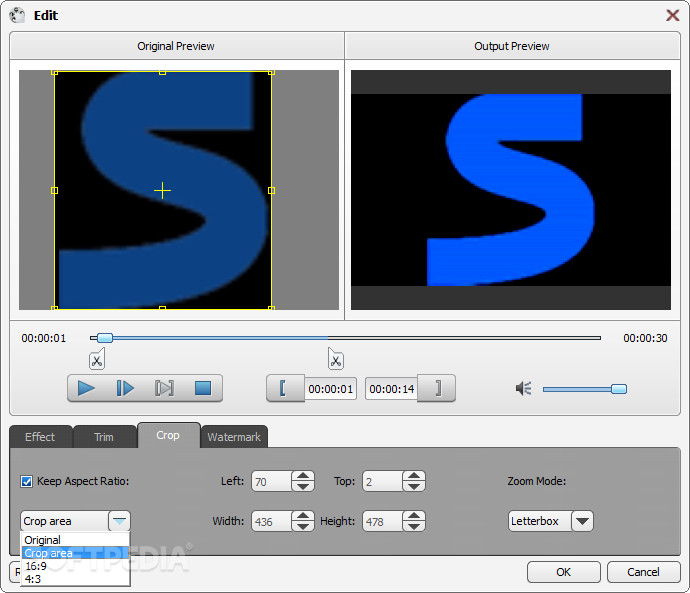The image size is (690, 593).
Task: Select the Crop tab
Action: click(168, 435)
